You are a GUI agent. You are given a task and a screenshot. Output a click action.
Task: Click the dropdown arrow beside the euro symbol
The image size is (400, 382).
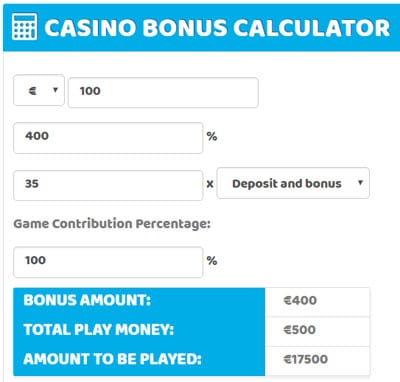tap(56, 90)
